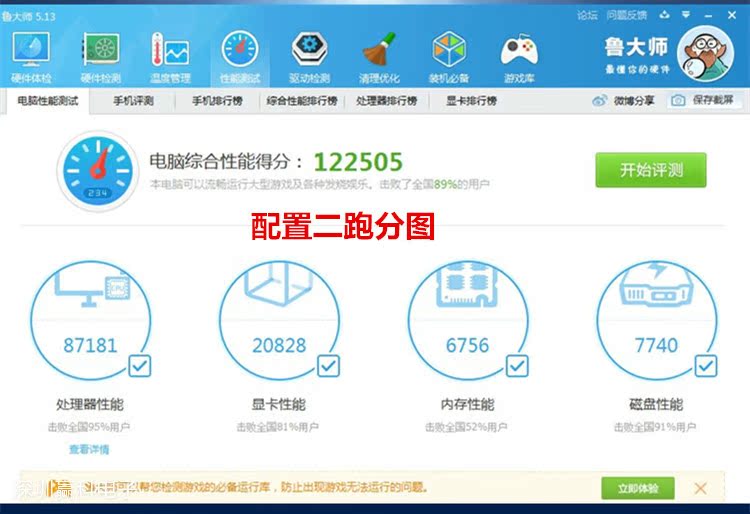Switch to the 手机评测 tab
The width and height of the screenshot is (750, 514).
point(133,101)
